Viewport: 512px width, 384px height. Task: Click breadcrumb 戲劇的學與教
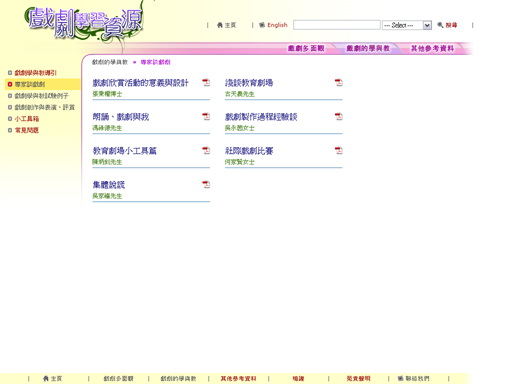110,62
